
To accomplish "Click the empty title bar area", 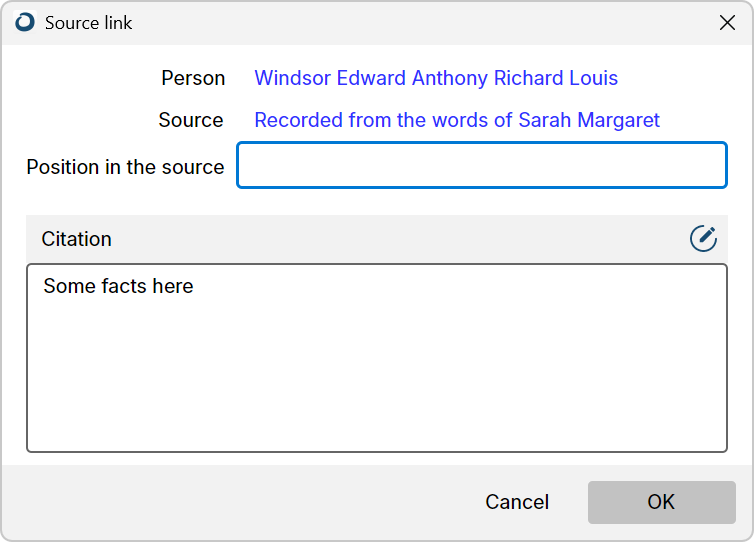I will click(423, 23).
